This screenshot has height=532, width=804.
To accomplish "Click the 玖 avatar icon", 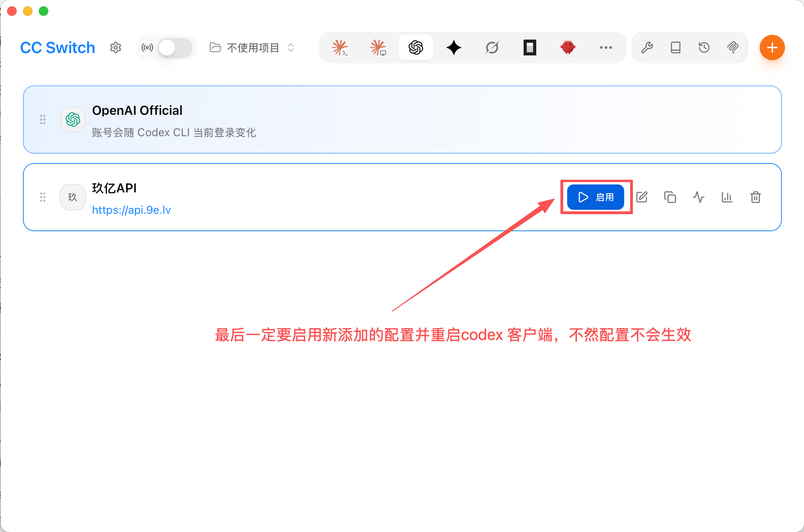I will 73,197.
